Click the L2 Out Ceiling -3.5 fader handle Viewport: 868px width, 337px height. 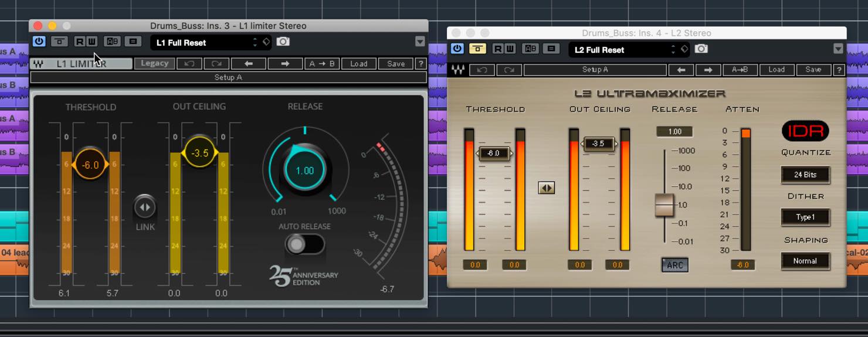point(598,144)
